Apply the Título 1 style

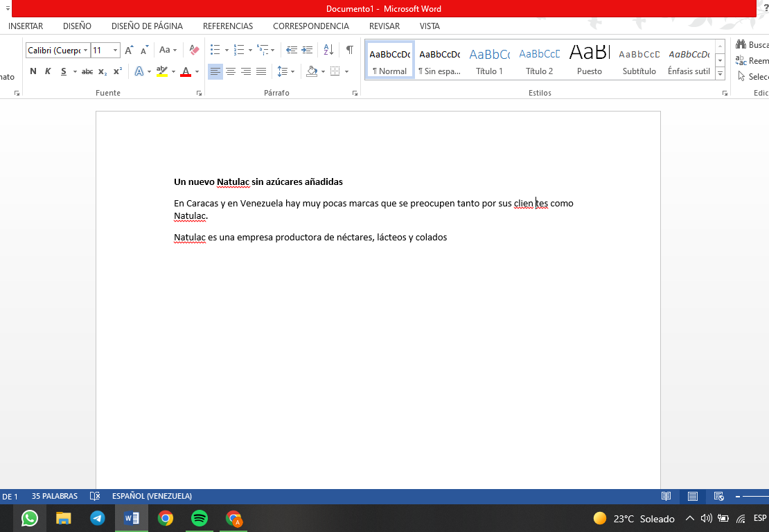489,60
